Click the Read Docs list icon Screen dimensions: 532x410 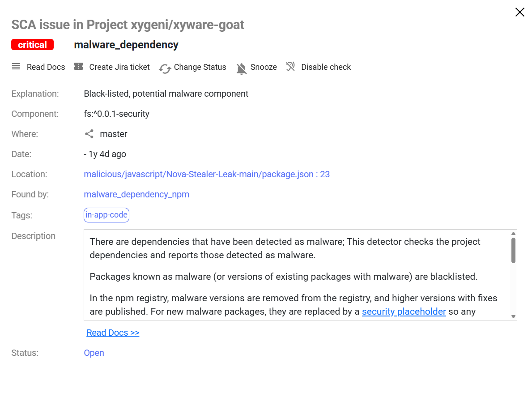tap(16, 67)
